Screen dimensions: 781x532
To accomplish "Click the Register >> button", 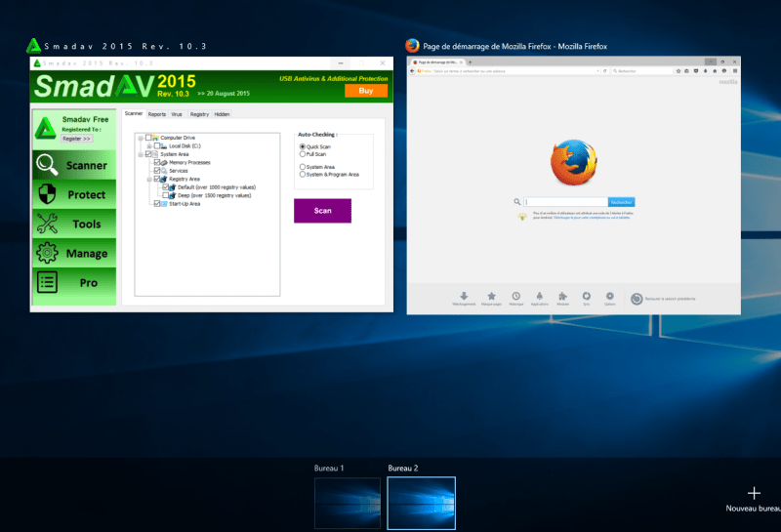I will pyautogui.click(x=77, y=139).
